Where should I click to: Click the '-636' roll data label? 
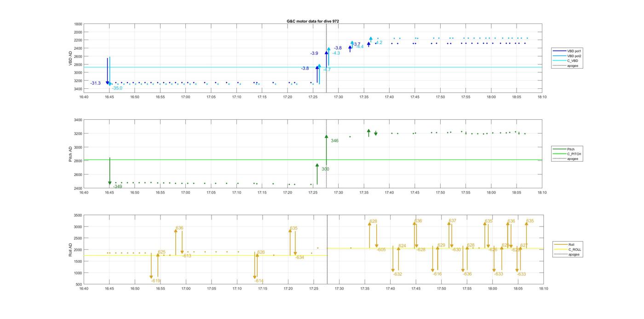(x=467, y=274)
